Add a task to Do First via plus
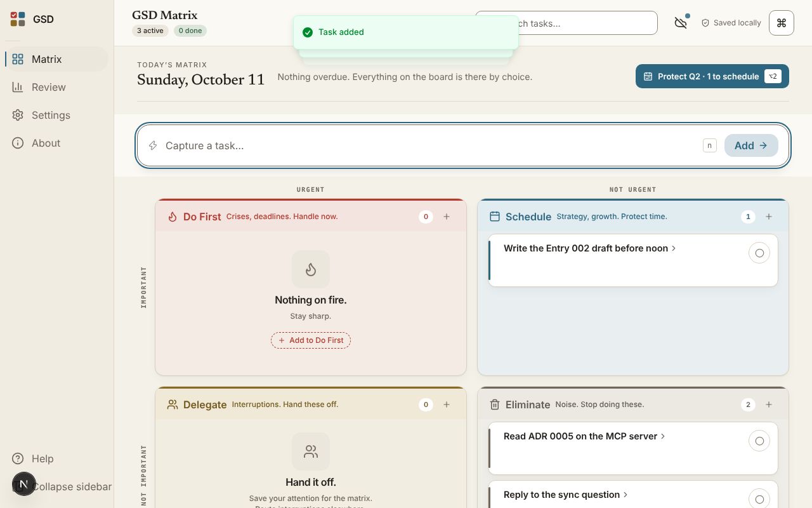The image size is (812, 508). pos(447,217)
